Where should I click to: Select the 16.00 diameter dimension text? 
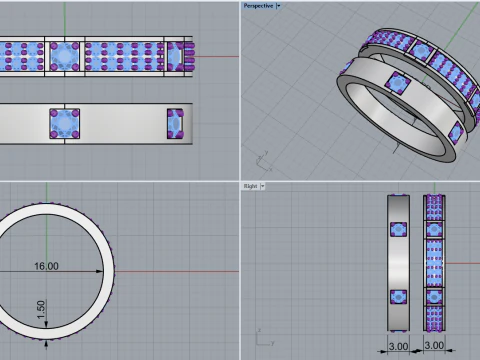pyautogui.click(x=46, y=266)
